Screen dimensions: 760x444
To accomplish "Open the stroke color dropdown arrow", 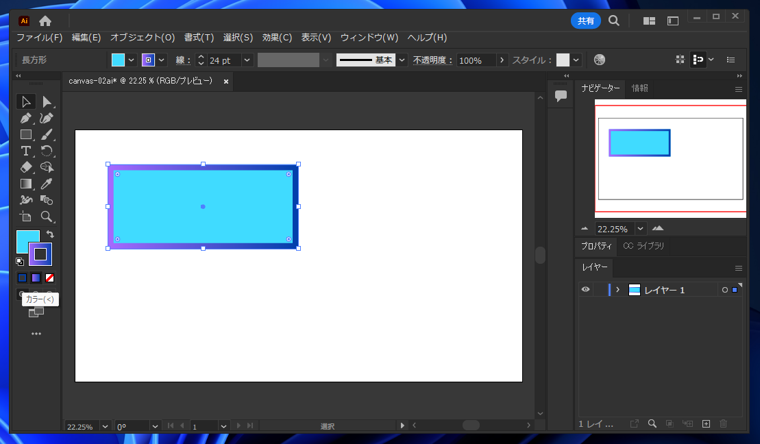I will click(162, 60).
